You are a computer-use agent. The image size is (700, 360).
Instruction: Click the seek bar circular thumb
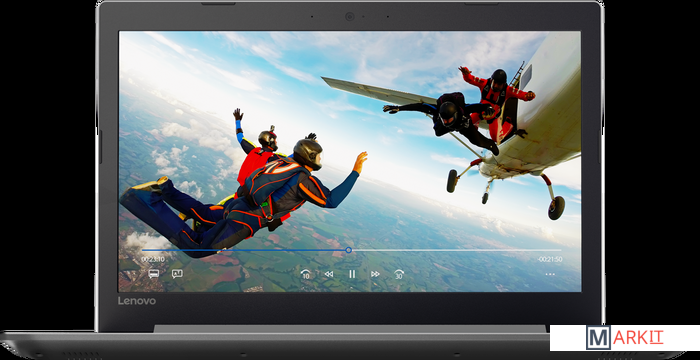[349, 250]
